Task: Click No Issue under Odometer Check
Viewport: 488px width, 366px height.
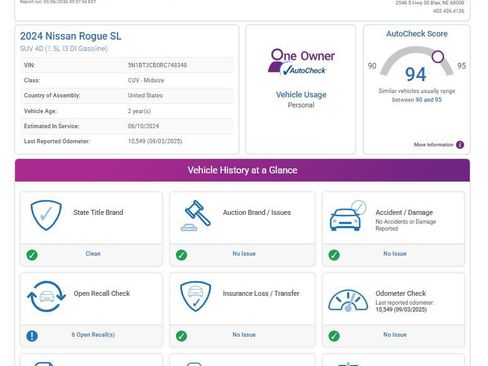Action: [x=395, y=334]
